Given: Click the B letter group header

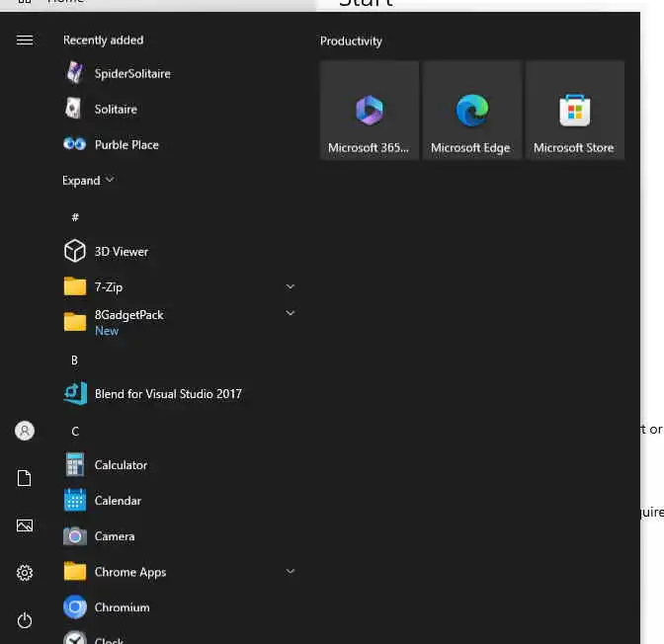Looking at the screenshot, I should (x=74, y=361).
